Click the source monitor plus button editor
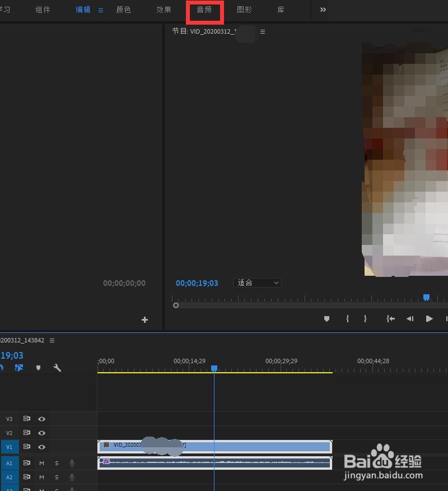This screenshot has width=448, height=491. point(144,319)
